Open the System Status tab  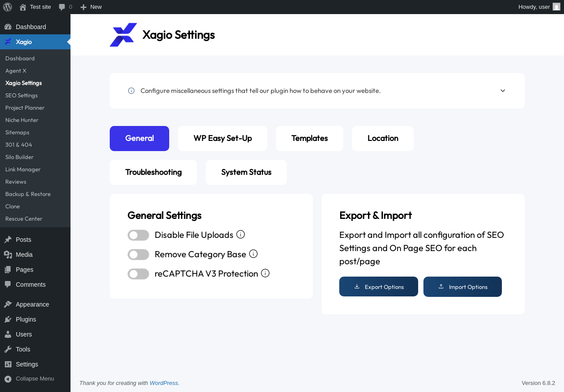(246, 172)
